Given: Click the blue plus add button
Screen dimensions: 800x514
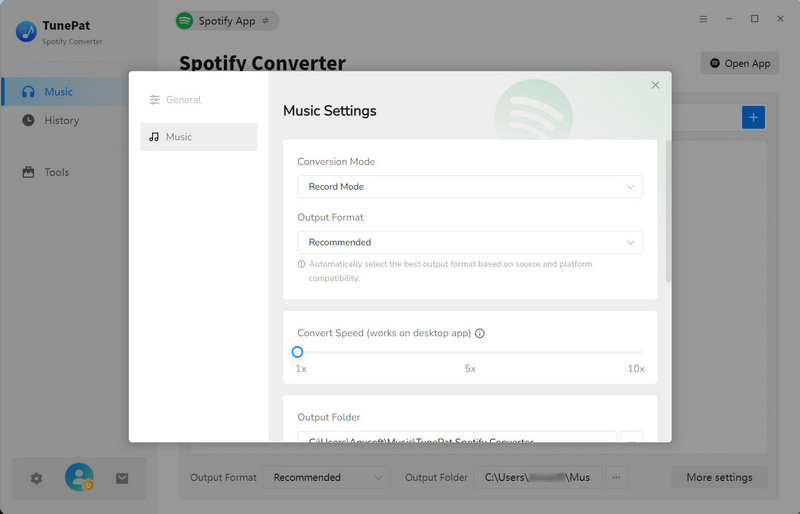Looking at the screenshot, I should click(753, 117).
